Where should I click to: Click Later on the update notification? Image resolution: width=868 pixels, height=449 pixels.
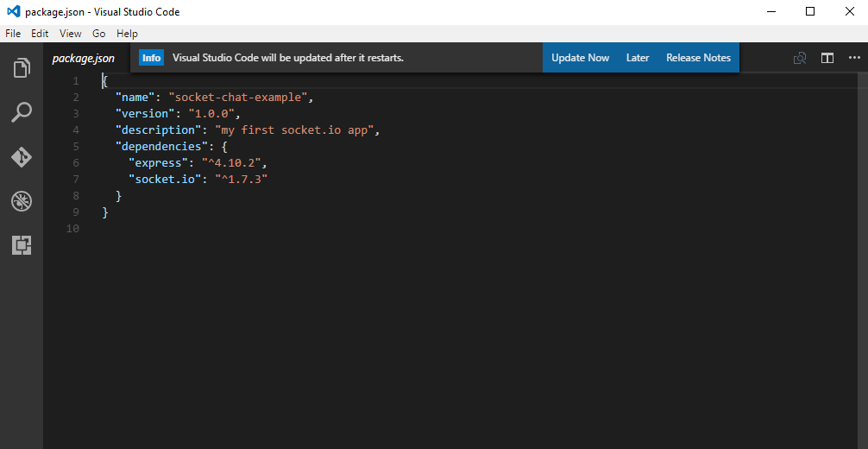coord(638,58)
